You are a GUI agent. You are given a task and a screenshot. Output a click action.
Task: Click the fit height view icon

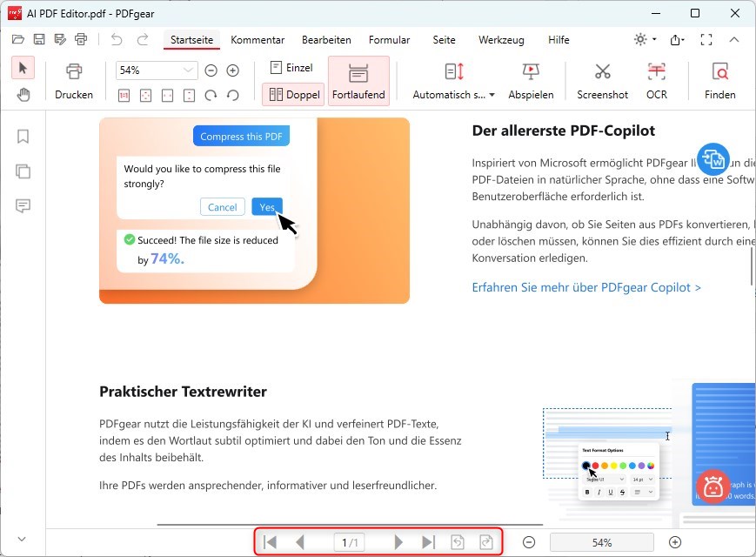pos(189,96)
